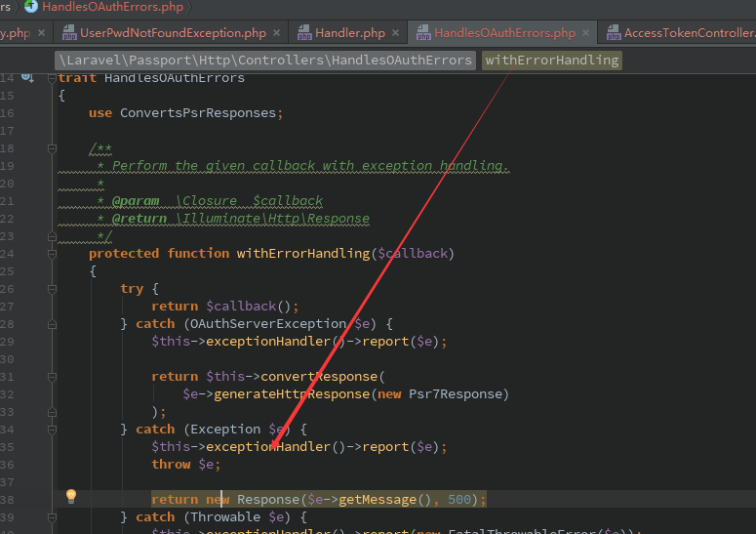756x534 pixels.
Task: Close the UserPwdNotFoundException.php tab
Action: (x=276, y=33)
